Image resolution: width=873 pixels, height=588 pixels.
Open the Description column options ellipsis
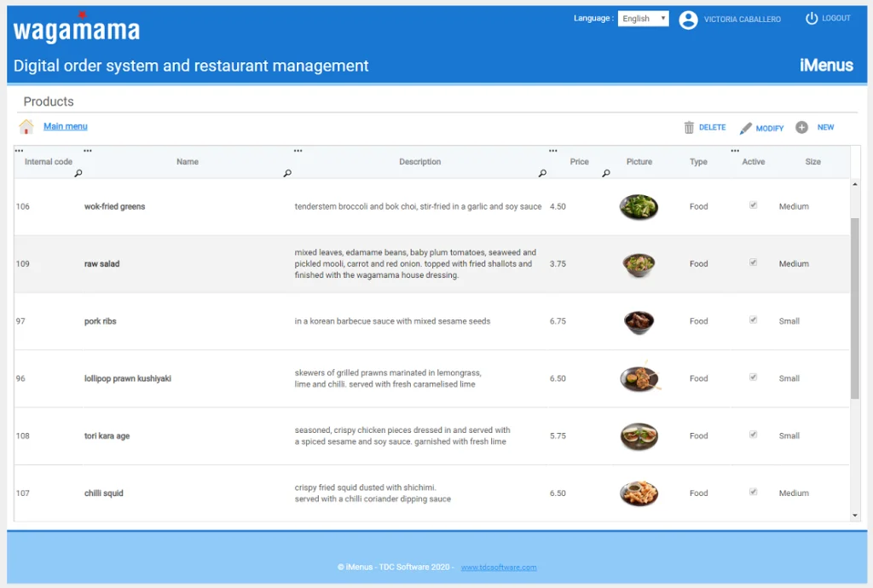298,151
